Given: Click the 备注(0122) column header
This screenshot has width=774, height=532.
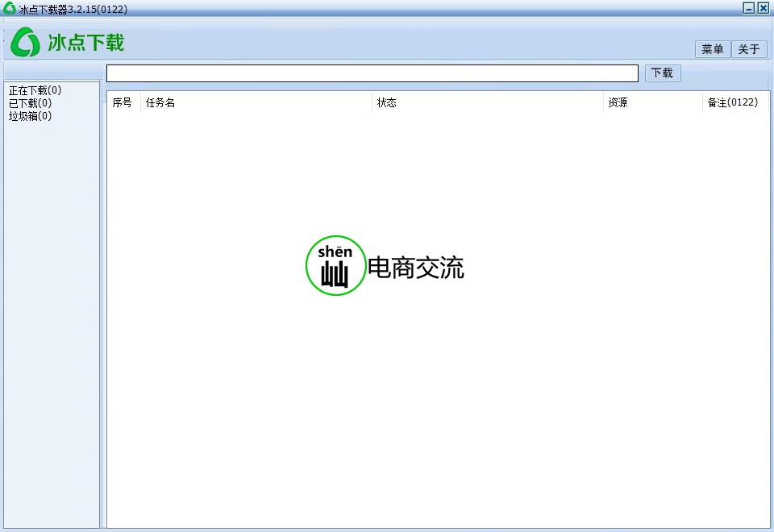Looking at the screenshot, I should pyautogui.click(x=735, y=102).
